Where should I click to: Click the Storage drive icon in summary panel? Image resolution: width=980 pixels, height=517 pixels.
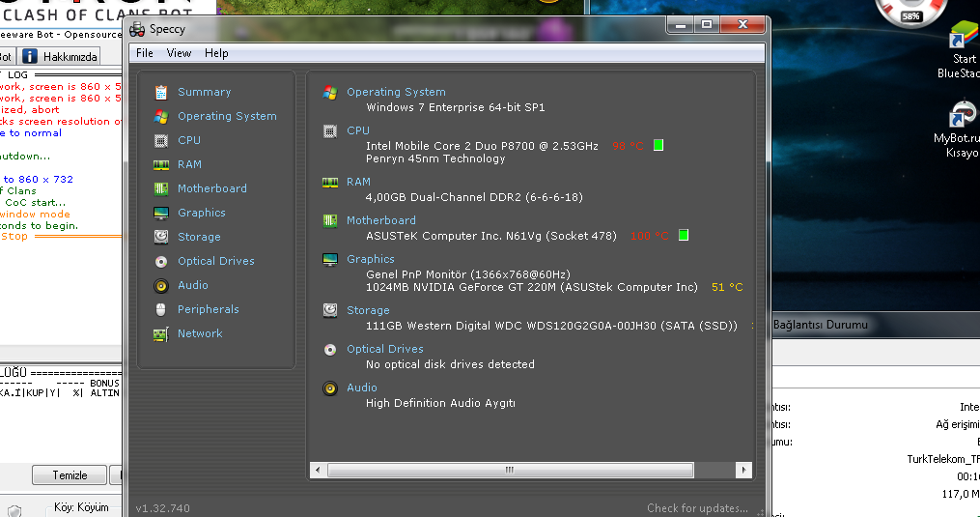330,310
